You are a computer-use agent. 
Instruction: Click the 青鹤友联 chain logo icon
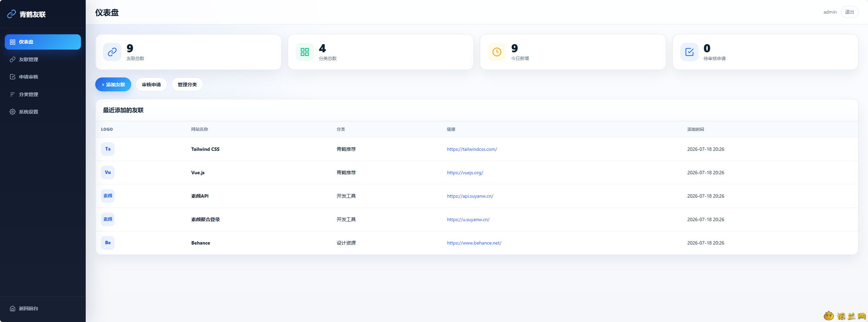tap(12, 14)
